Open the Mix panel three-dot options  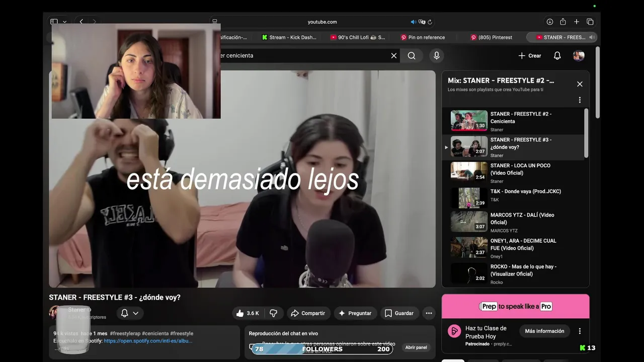click(x=580, y=100)
